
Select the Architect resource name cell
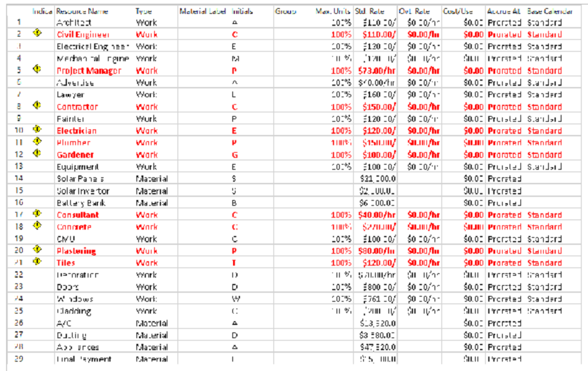[75, 22]
